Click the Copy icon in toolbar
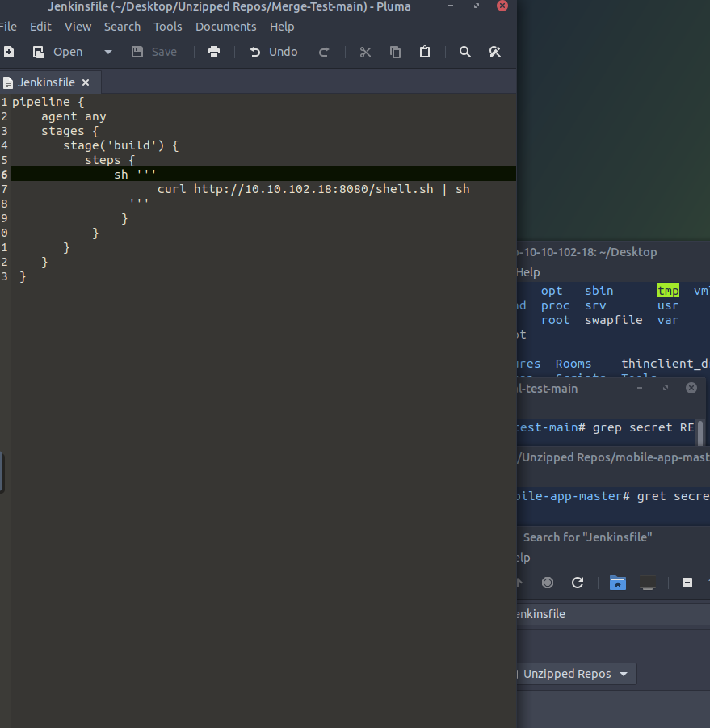Image resolution: width=710 pixels, height=728 pixels. pyautogui.click(x=395, y=52)
